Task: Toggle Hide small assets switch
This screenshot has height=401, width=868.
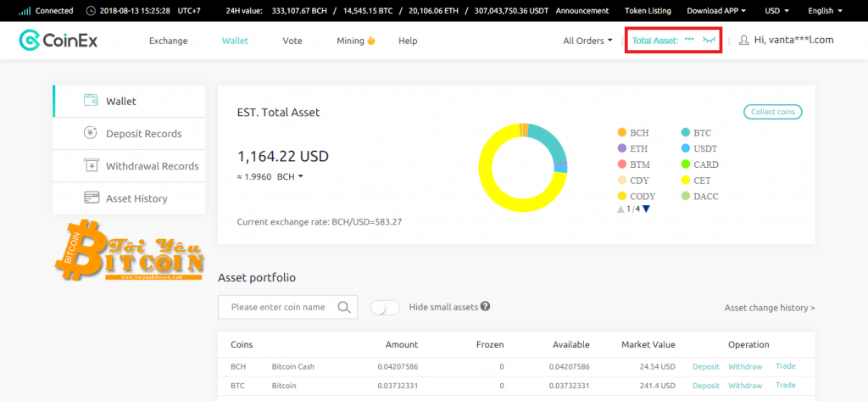Action: [x=385, y=307]
